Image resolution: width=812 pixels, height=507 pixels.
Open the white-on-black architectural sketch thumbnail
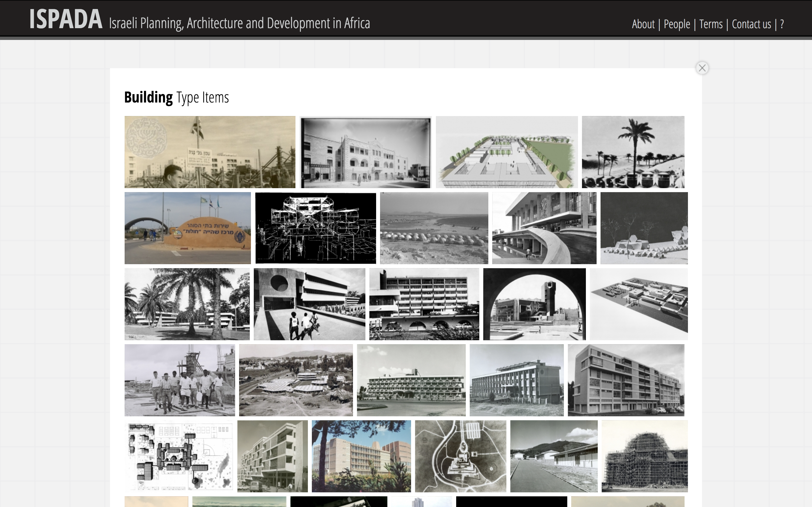click(x=315, y=228)
